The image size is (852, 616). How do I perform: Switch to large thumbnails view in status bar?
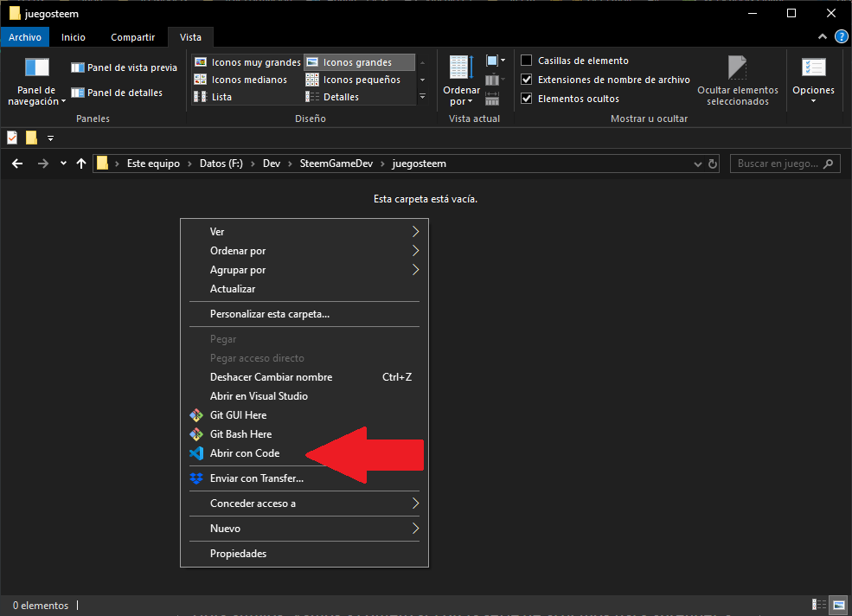839,605
